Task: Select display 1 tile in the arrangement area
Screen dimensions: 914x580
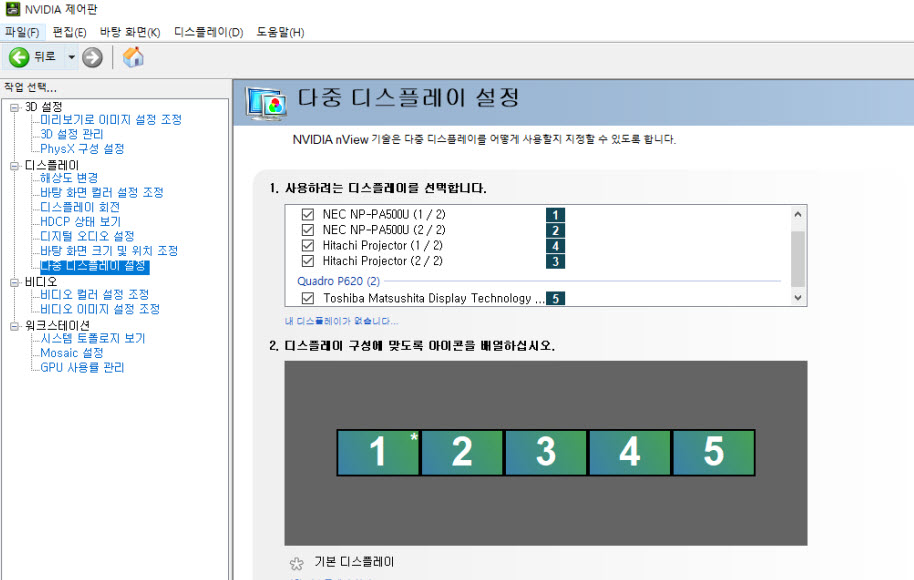Action: pos(378,453)
